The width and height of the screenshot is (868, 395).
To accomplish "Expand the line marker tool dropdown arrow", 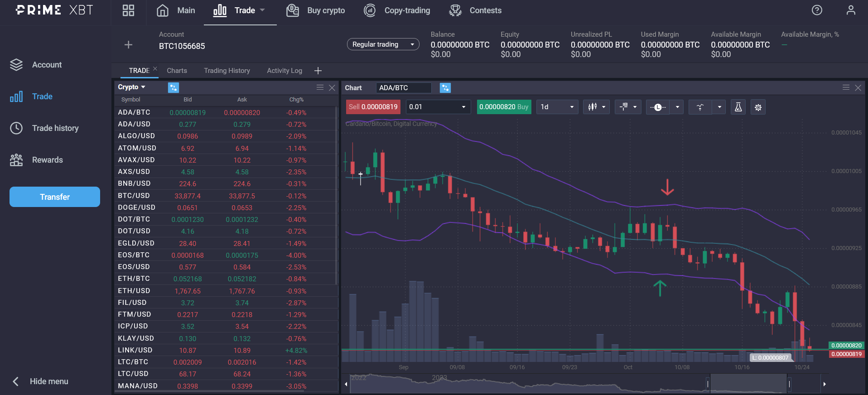I will click(677, 107).
